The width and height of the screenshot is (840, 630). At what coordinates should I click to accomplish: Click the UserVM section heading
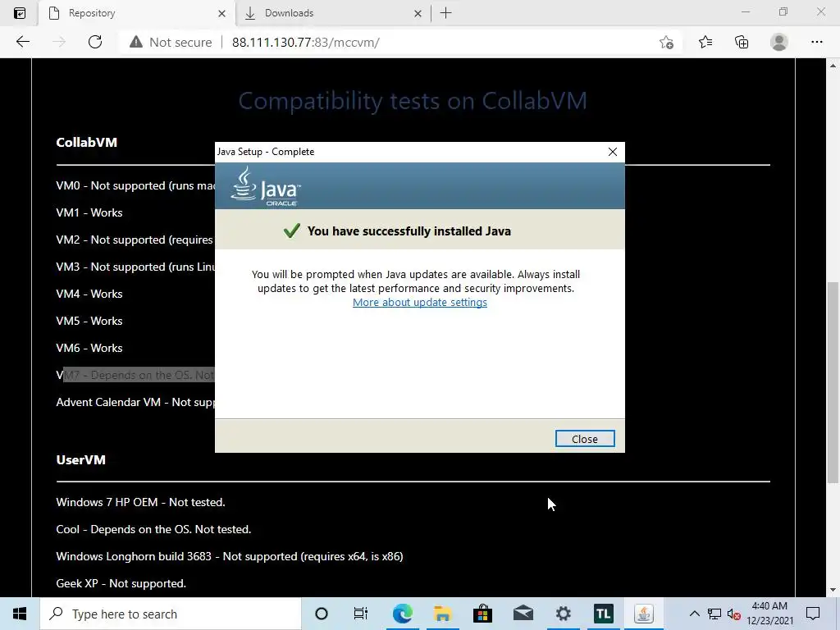[80, 459]
